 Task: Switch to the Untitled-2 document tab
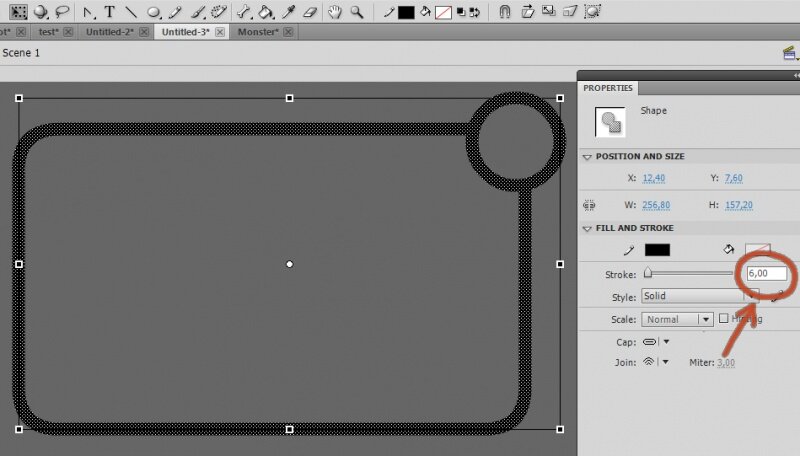pyautogui.click(x=110, y=32)
